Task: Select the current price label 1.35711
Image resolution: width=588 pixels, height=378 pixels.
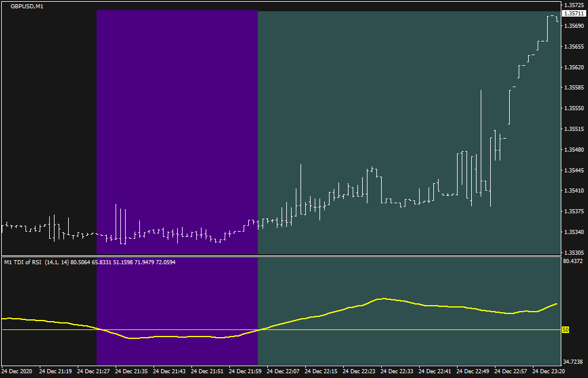Action: tap(574, 13)
